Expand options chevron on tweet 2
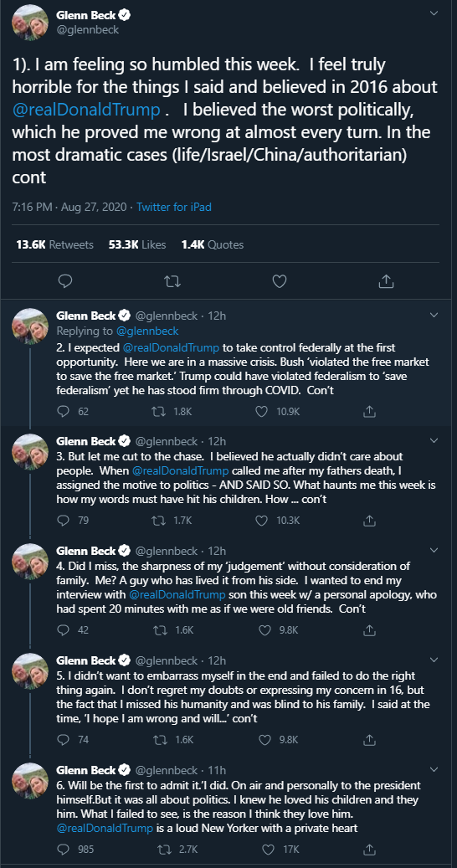This screenshot has height=868, width=457. point(434,316)
